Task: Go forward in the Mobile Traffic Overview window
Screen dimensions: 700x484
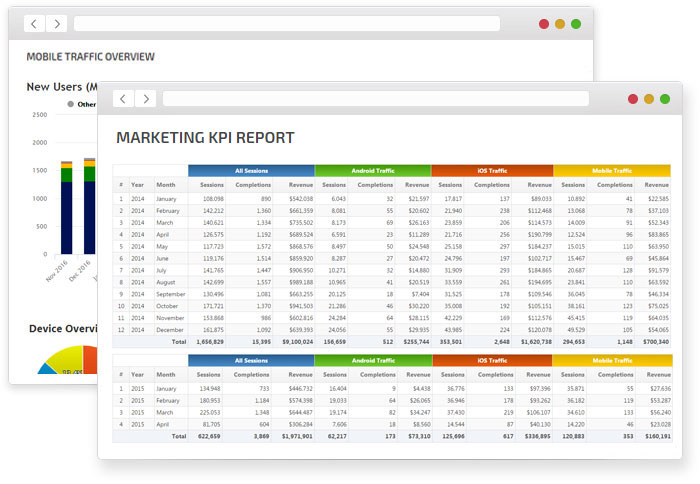Action: click(x=58, y=23)
